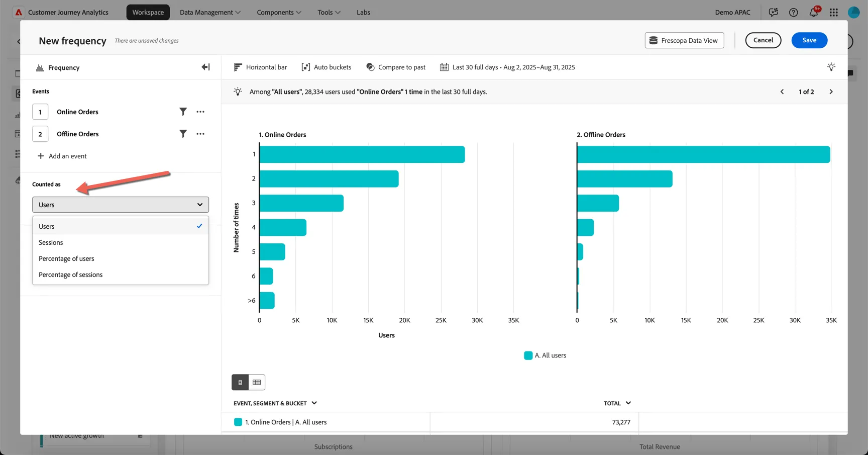
Task: Choose the checked Users option in list
Action: click(121, 226)
